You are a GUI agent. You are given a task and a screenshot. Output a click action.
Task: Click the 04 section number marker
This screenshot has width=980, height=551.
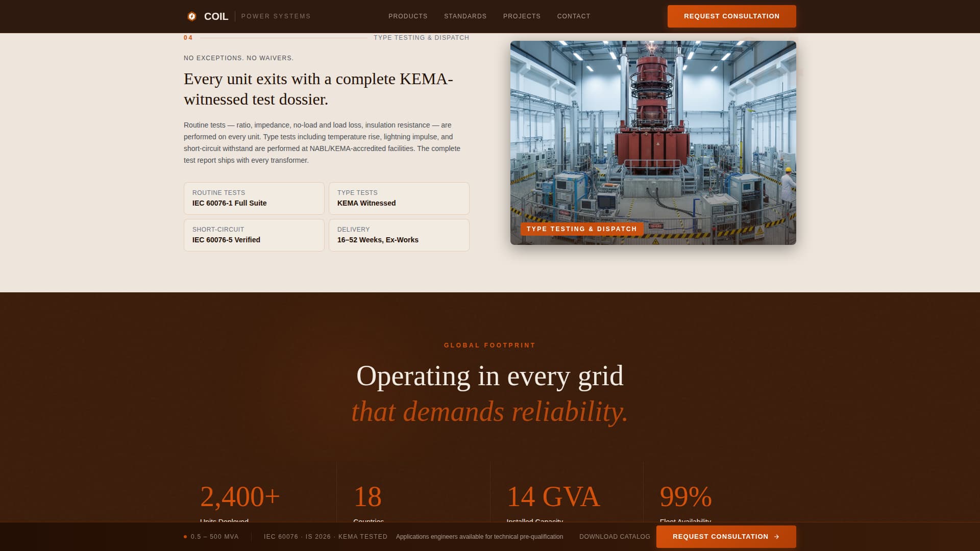[188, 38]
